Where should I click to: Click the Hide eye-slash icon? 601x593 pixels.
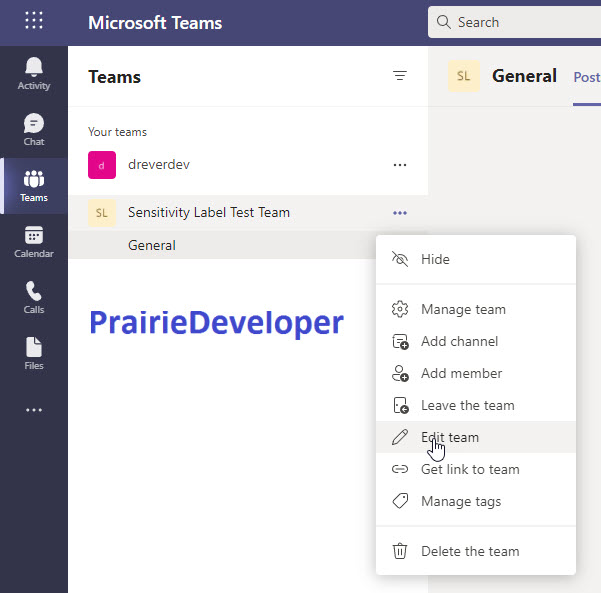click(400, 259)
